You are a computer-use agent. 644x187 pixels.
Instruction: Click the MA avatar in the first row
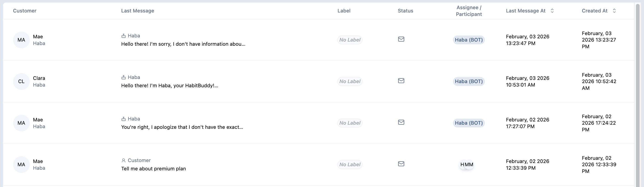[x=21, y=40]
